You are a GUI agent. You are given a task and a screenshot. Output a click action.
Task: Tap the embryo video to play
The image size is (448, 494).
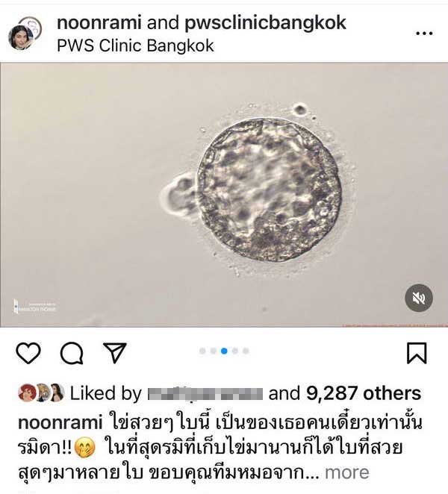click(x=224, y=195)
